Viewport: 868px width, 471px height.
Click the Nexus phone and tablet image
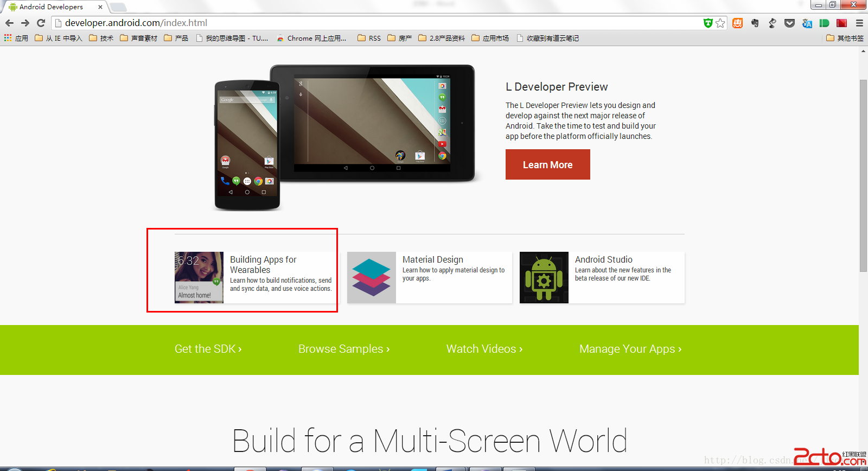pyautogui.click(x=344, y=137)
